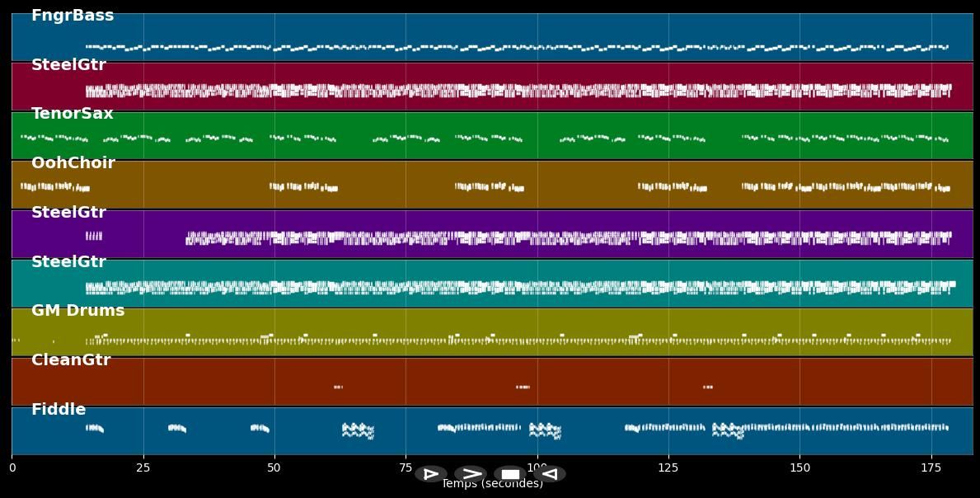The image size is (980, 498).
Task: Select the TenorSax track label
Action: [73, 114]
